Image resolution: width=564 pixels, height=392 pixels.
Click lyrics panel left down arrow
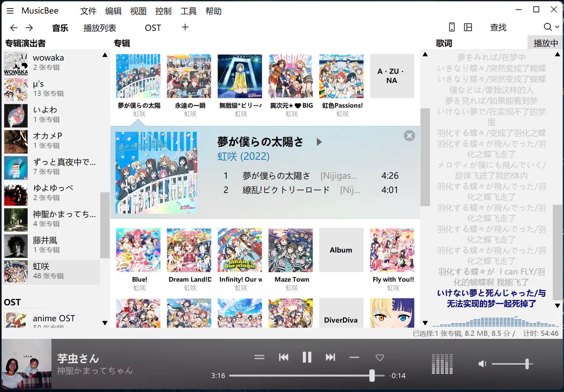[x=425, y=323]
